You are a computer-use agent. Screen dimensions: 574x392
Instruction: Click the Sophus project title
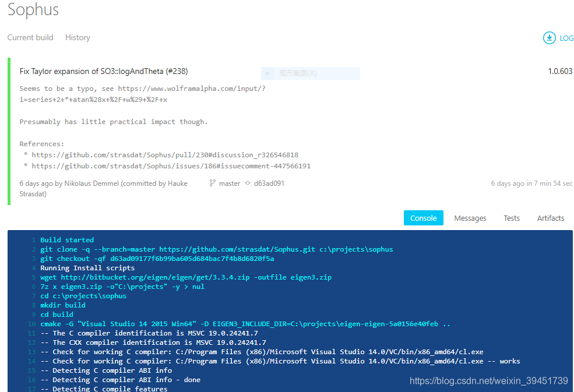pos(33,10)
